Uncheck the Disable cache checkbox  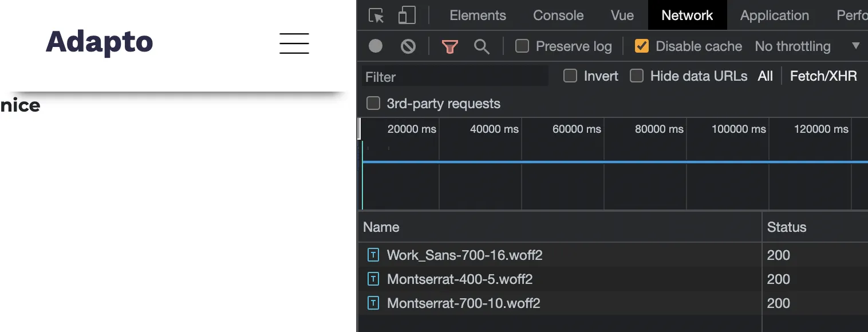click(x=642, y=46)
